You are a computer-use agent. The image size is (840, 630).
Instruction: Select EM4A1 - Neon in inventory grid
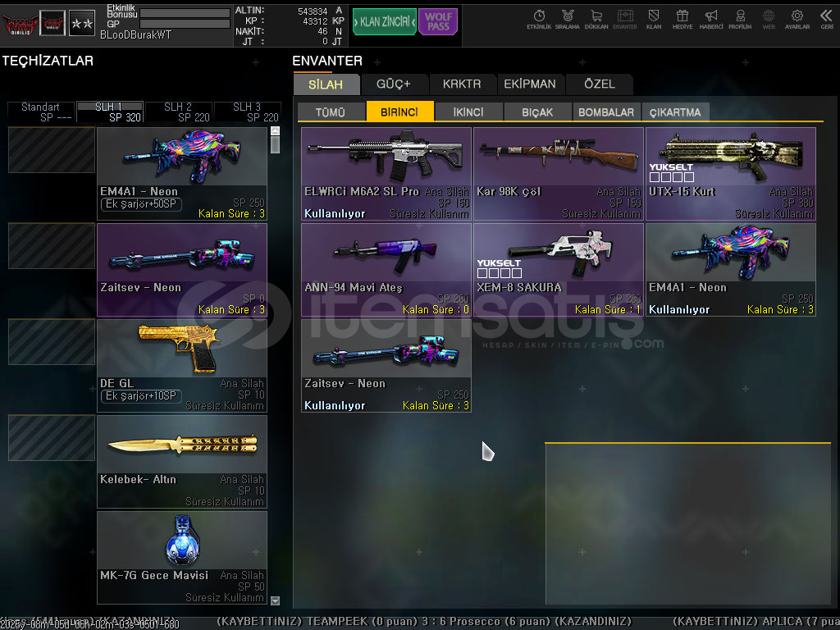(x=731, y=270)
